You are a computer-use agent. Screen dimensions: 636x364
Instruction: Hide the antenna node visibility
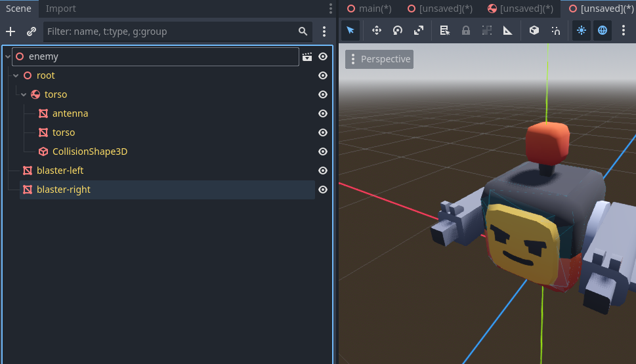pos(323,113)
